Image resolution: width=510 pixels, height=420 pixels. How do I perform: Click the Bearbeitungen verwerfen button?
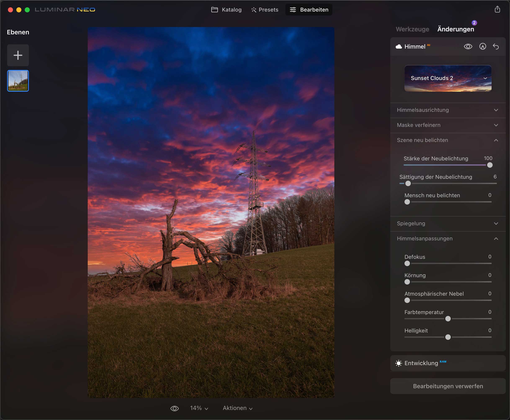[448, 386]
